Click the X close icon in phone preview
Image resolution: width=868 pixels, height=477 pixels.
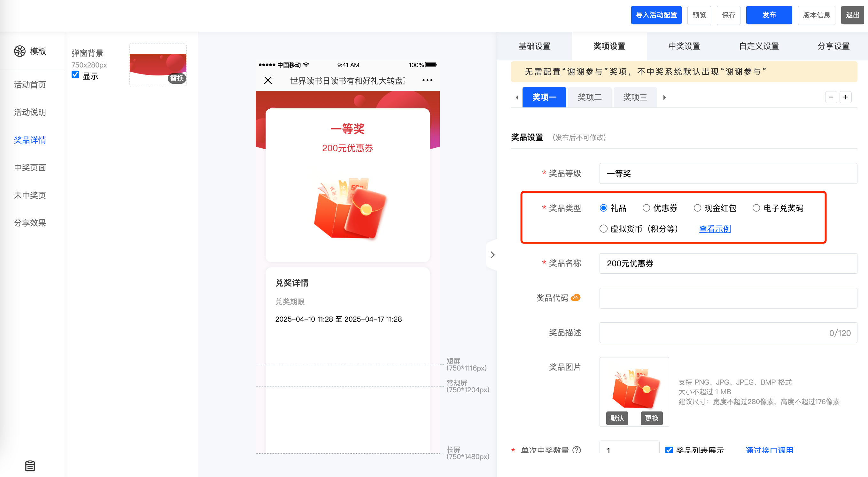point(268,80)
